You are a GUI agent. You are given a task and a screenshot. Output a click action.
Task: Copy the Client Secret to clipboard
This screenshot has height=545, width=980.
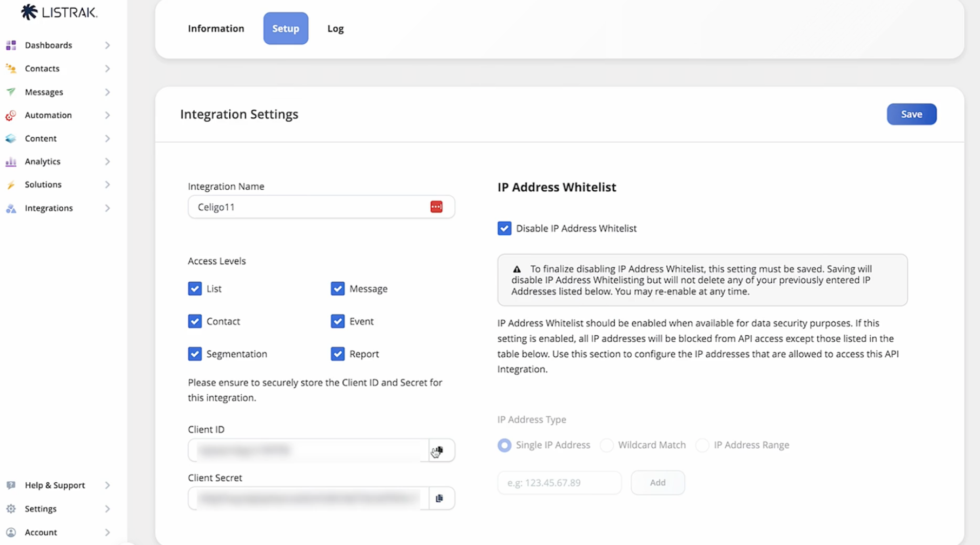coord(439,499)
